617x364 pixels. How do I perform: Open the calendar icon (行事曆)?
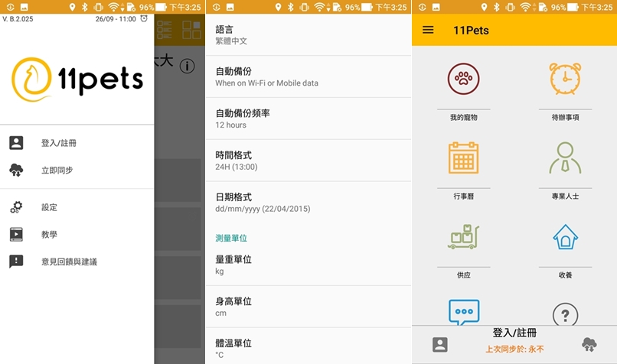pos(463,158)
